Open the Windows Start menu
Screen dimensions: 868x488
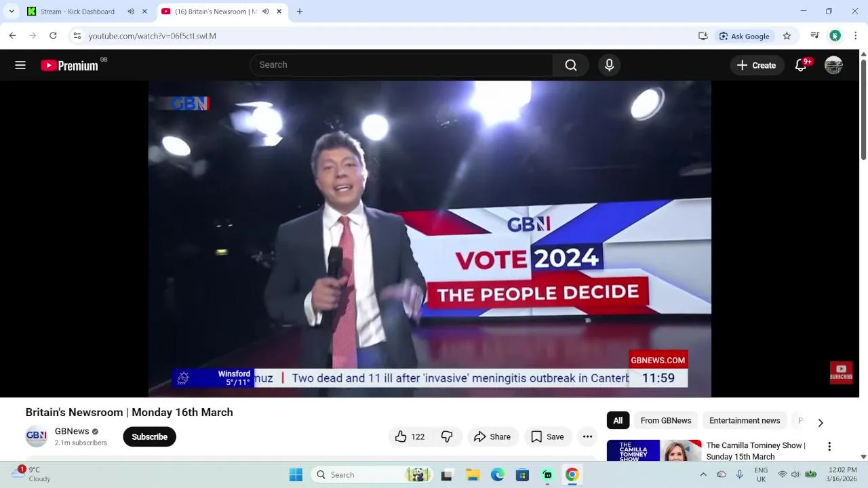[x=296, y=475]
